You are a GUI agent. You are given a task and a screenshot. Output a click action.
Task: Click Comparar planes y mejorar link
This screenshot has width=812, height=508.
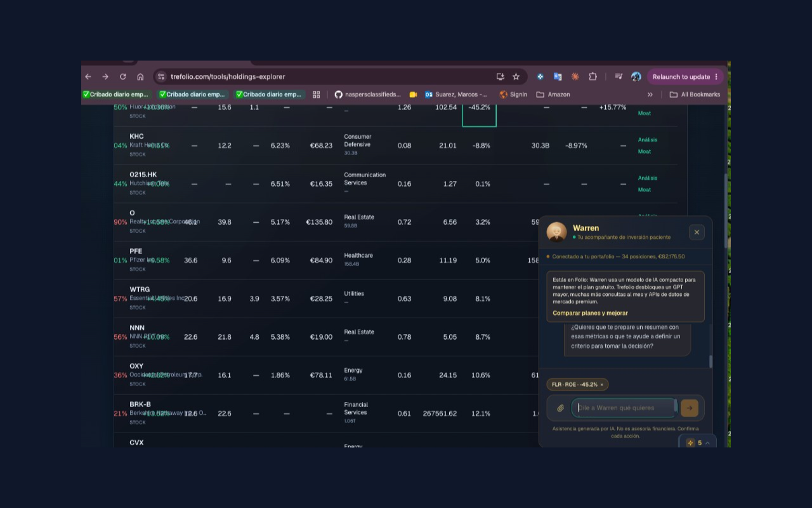[590, 313]
